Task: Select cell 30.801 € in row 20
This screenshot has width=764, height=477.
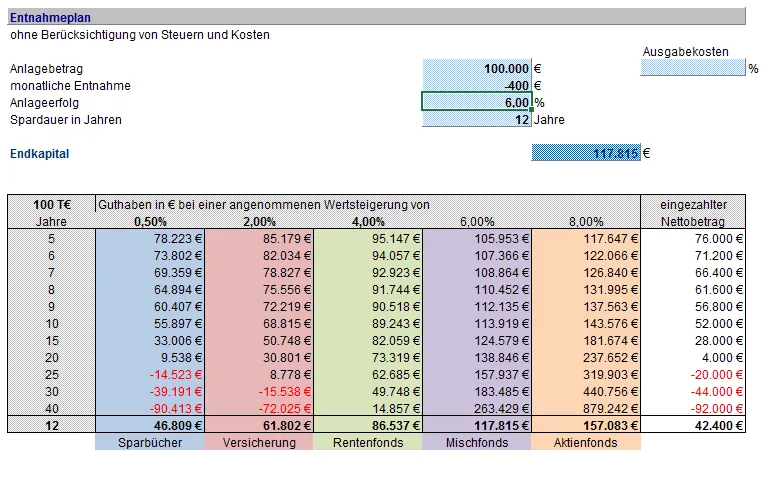Action: (259, 358)
